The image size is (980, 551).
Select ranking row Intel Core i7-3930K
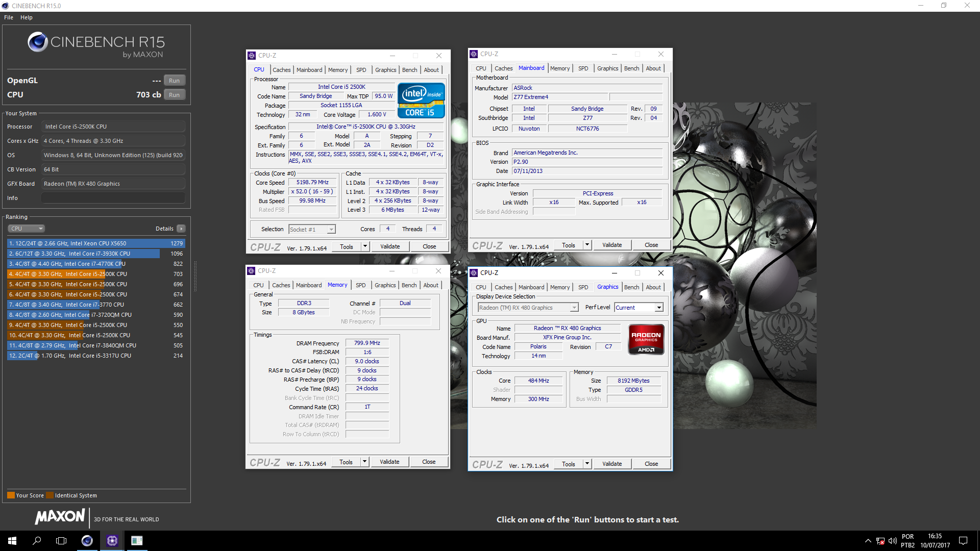[96, 254]
